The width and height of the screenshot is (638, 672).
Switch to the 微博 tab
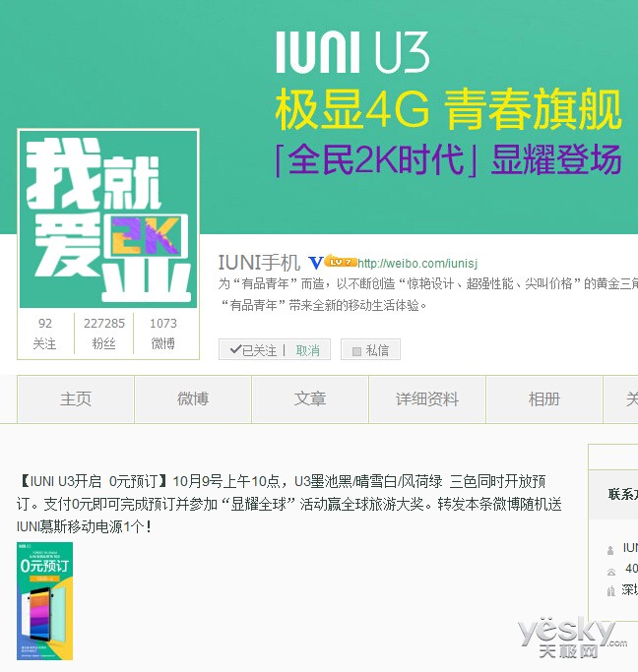pos(193,399)
